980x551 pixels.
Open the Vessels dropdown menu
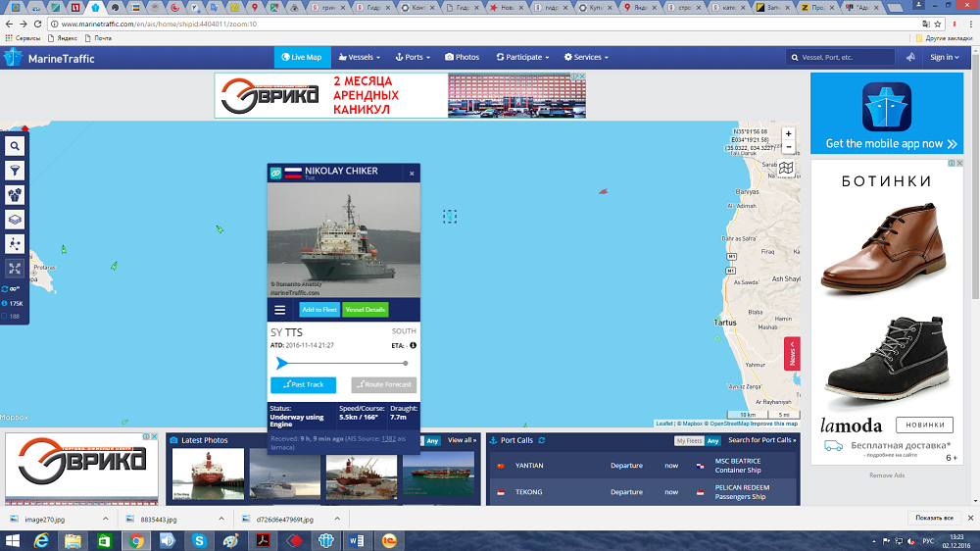point(360,57)
